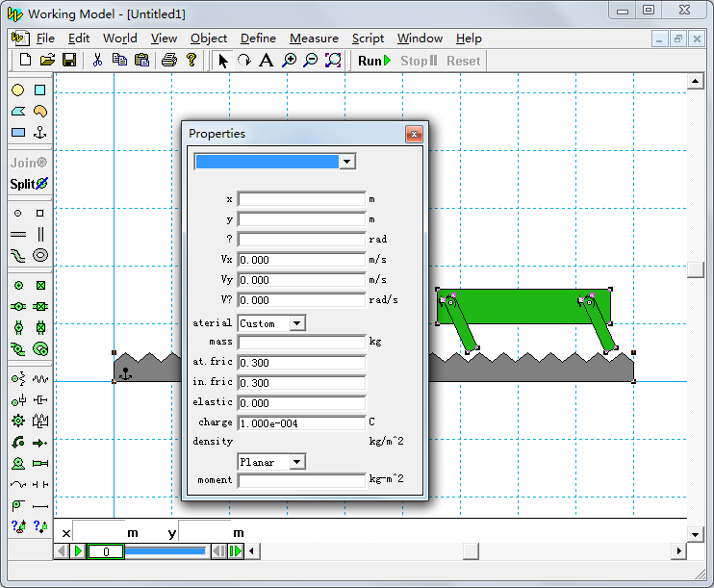Select the Horizontal slot element tool
Viewport: 714px width, 588px height.
point(17,234)
